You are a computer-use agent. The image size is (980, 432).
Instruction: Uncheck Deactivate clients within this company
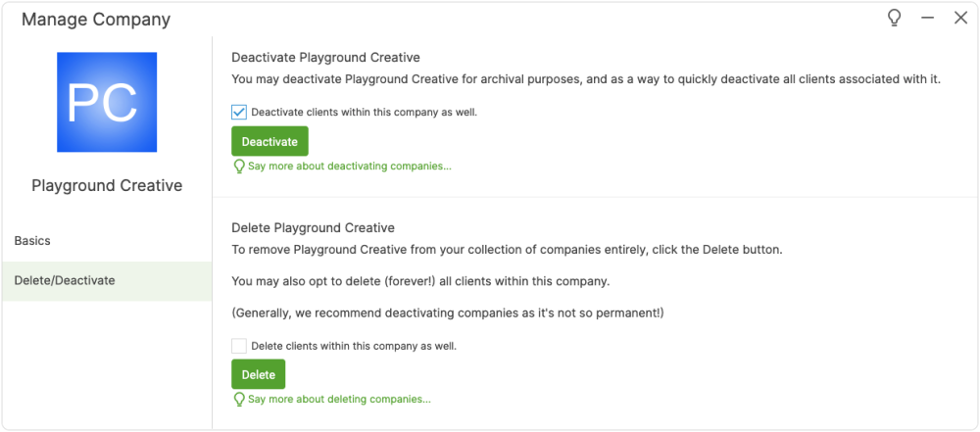tap(239, 113)
